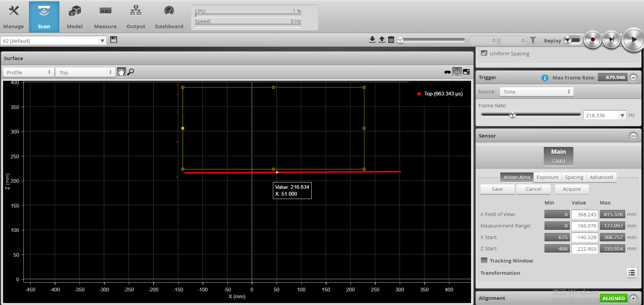
Task: Enable the Tracking Window checkbox
Action: click(x=484, y=261)
